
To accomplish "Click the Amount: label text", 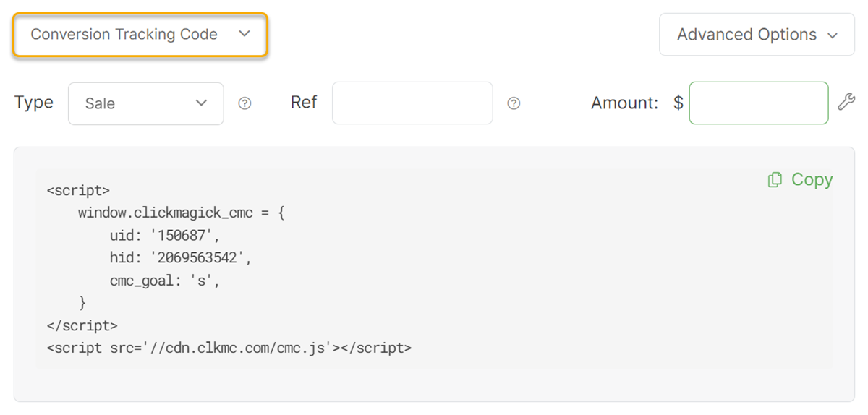I will pyautogui.click(x=624, y=103).
